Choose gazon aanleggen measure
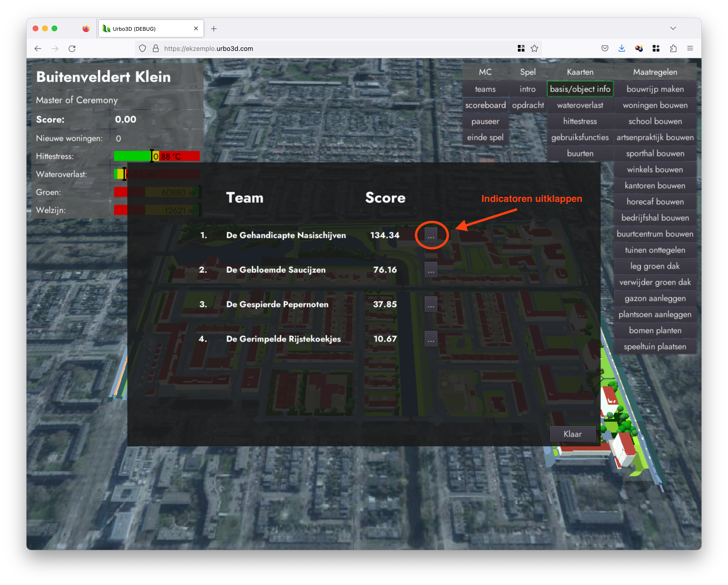The height and width of the screenshot is (585, 728). (x=655, y=298)
